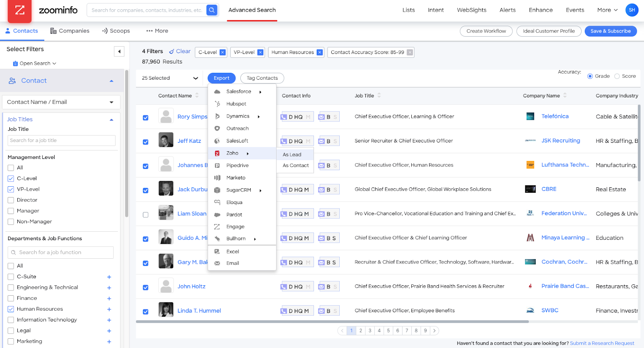Click the blue search magnifier button
The height and width of the screenshot is (348, 644).
point(212,10)
